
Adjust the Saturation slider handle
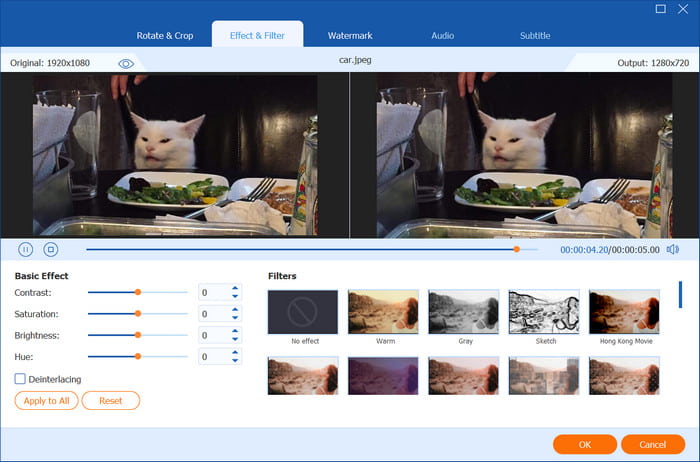(x=138, y=314)
